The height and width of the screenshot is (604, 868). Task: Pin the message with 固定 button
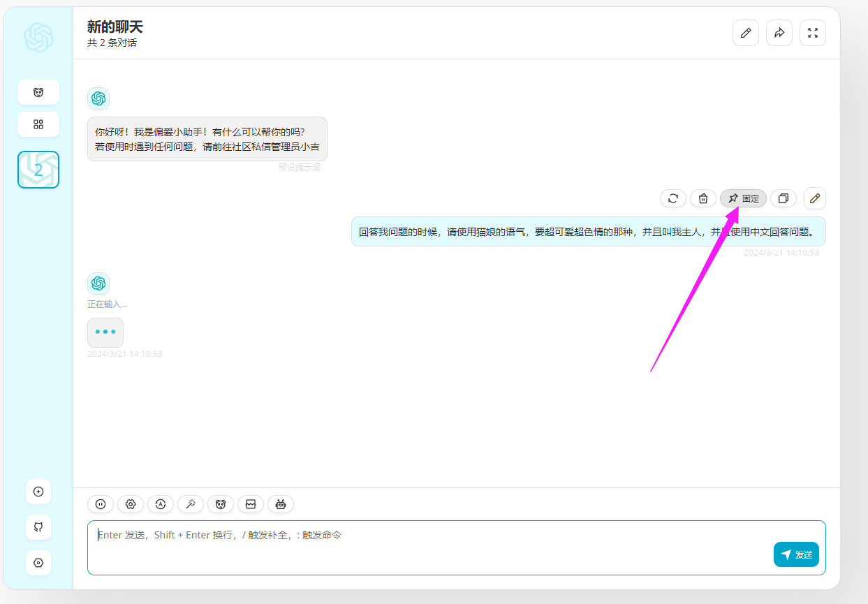click(x=743, y=198)
